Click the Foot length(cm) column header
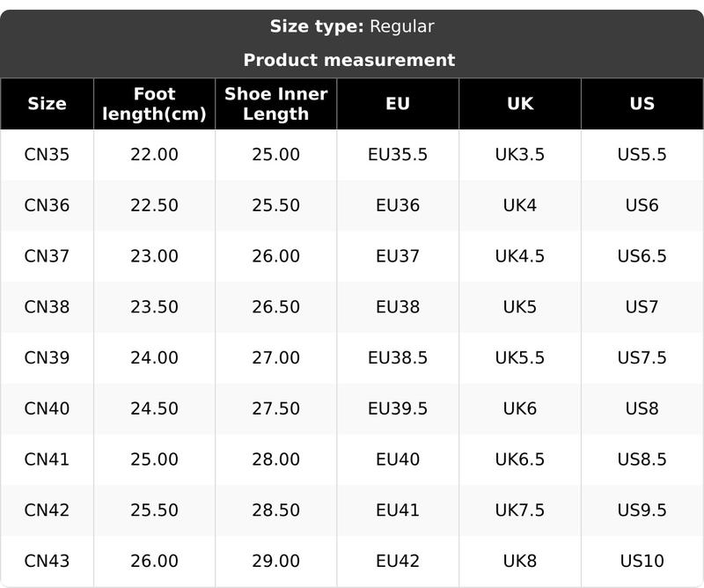704x588 pixels. click(154, 104)
